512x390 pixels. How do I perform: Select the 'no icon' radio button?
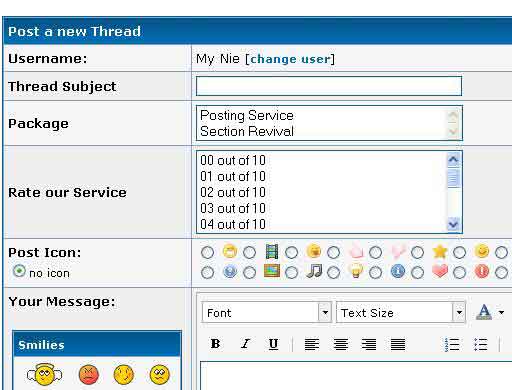tap(19, 271)
